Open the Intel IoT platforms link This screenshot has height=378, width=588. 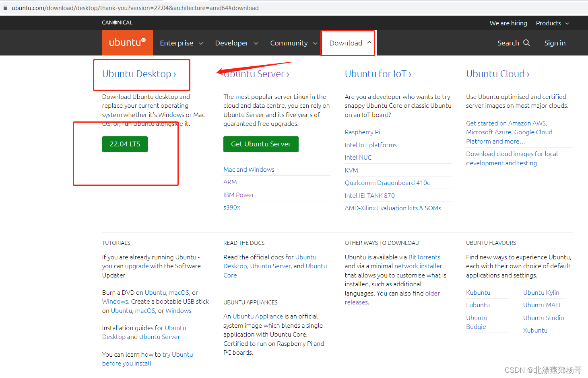pos(371,145)
